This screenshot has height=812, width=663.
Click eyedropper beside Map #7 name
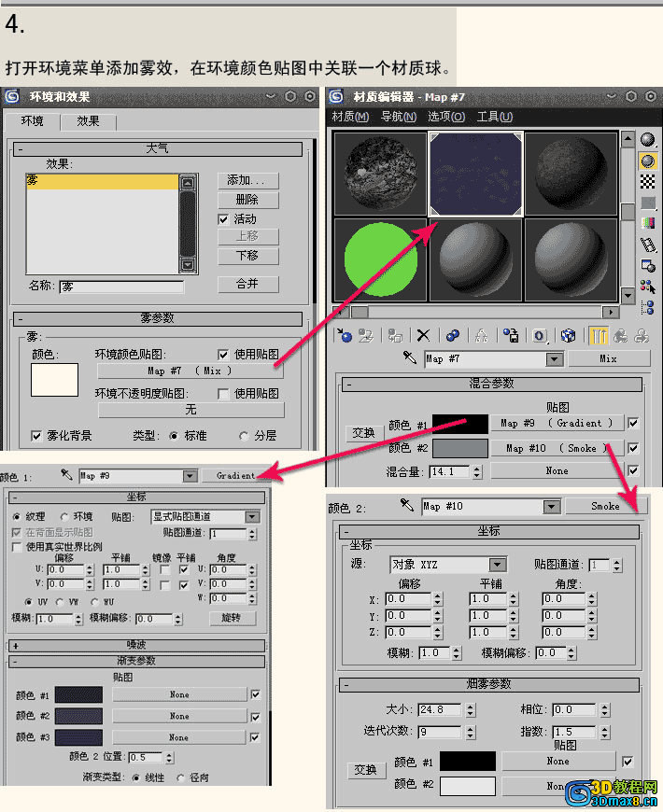(x=410, y=357)
